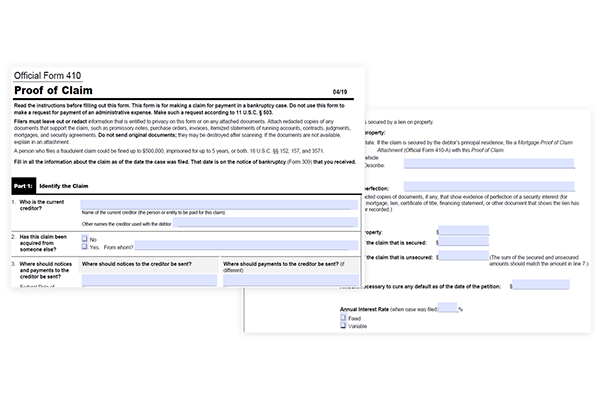Image resolution: width=600 pixels, height=400 pixels.
Task: Click the 'Official Form 410' heading
Action: tap(47, 75)
